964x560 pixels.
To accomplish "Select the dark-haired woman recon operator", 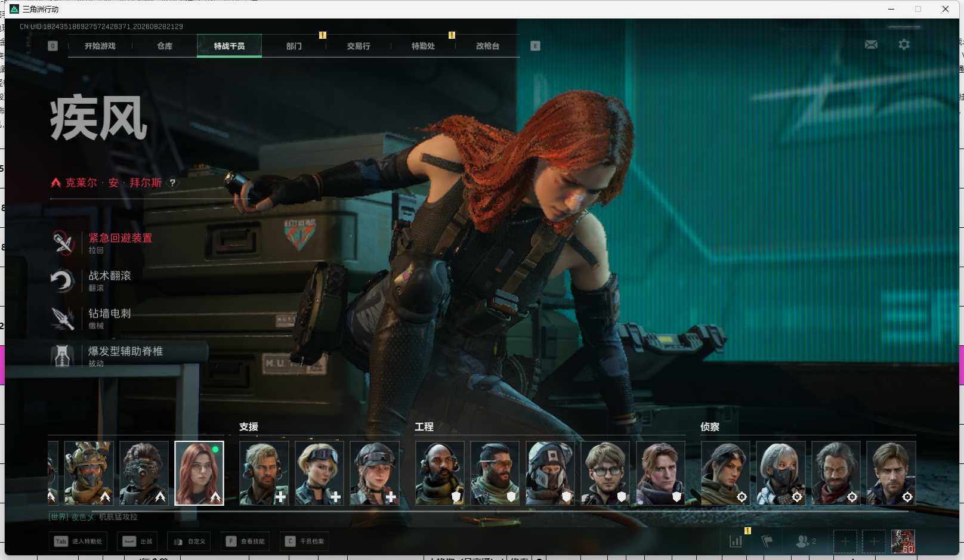I will [725, 473].
